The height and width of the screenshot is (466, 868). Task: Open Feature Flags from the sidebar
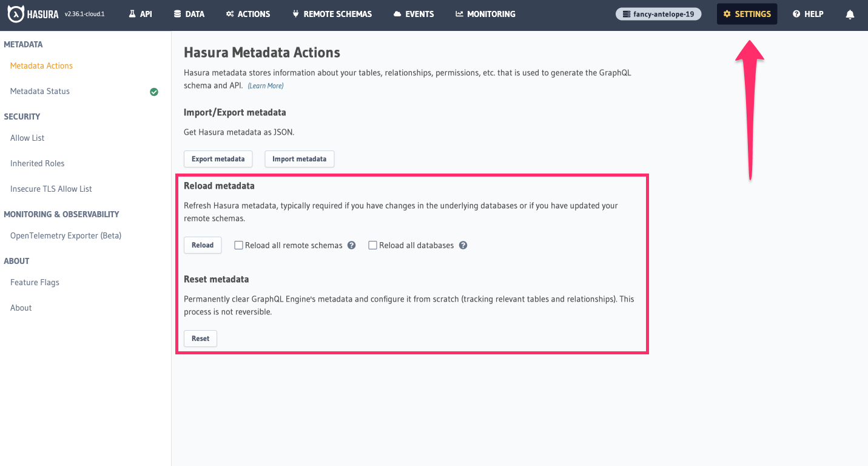[x=35, y=282]
